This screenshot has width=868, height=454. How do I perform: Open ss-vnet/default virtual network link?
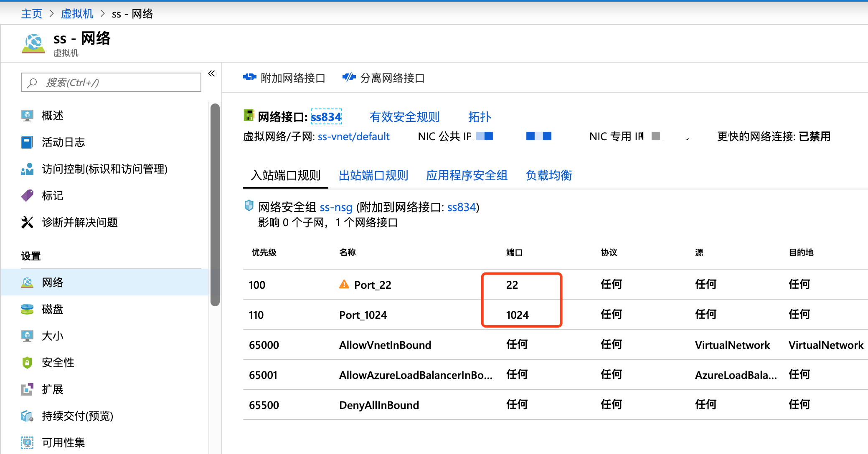[354, 136]
